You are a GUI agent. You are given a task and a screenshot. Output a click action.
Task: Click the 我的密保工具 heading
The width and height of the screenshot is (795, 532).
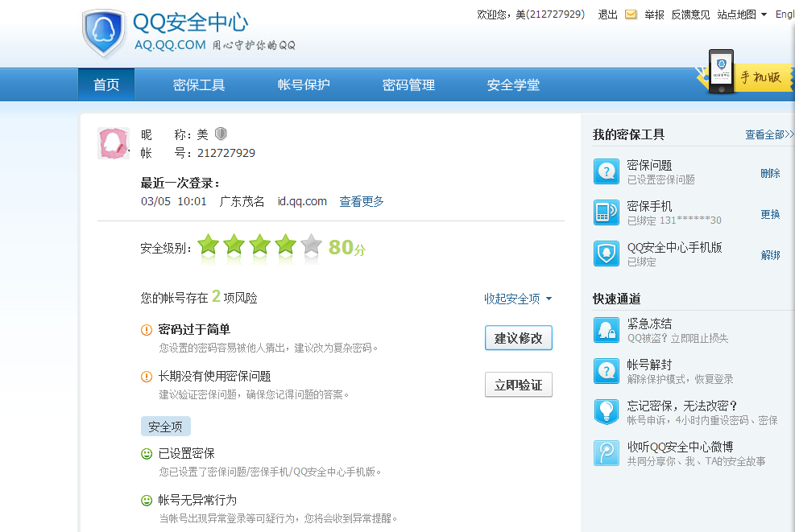(629, 134)
